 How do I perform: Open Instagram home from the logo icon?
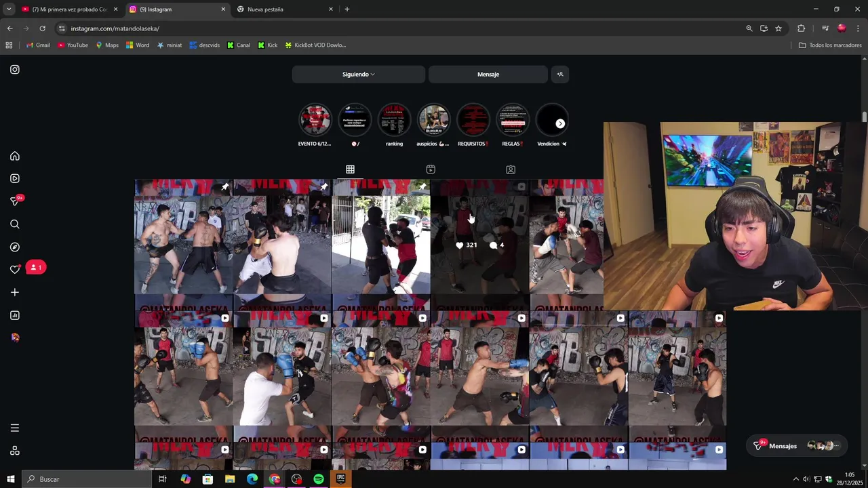(15, 70)
